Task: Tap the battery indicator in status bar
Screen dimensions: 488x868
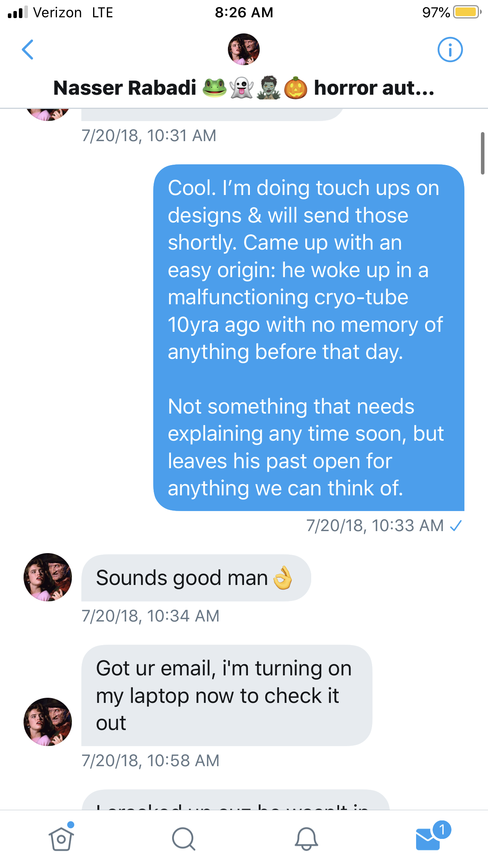Action: pyautogui.click(x=467, y=12)
